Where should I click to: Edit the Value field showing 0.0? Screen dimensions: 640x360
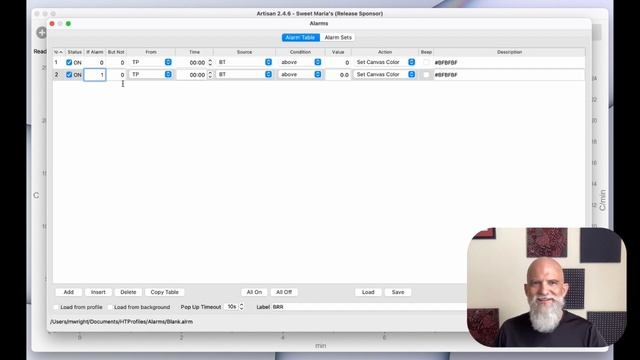338,75
